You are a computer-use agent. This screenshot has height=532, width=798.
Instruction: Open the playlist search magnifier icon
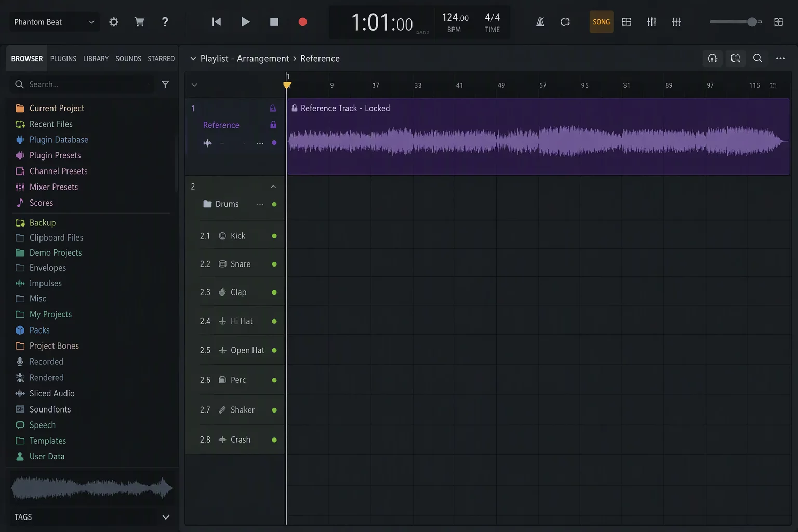(x=757, y=58)
